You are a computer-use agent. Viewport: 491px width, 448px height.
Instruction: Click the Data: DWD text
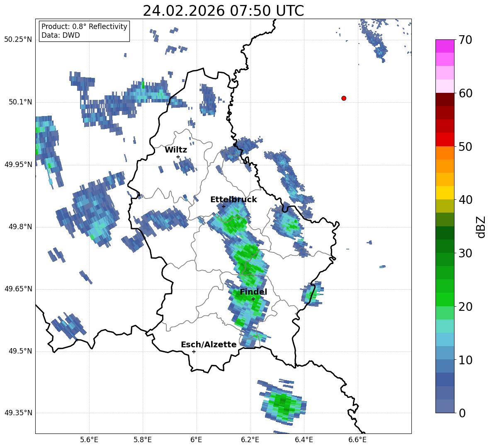pos(61,35)
